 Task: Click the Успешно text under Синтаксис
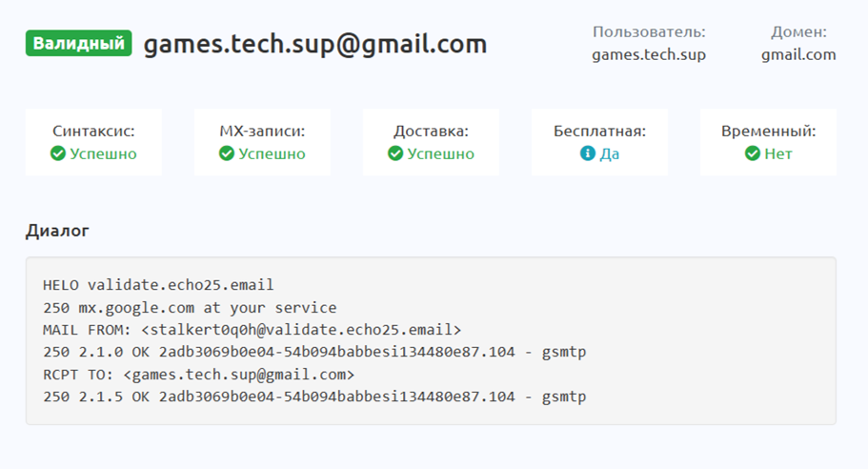pos(103,153)
